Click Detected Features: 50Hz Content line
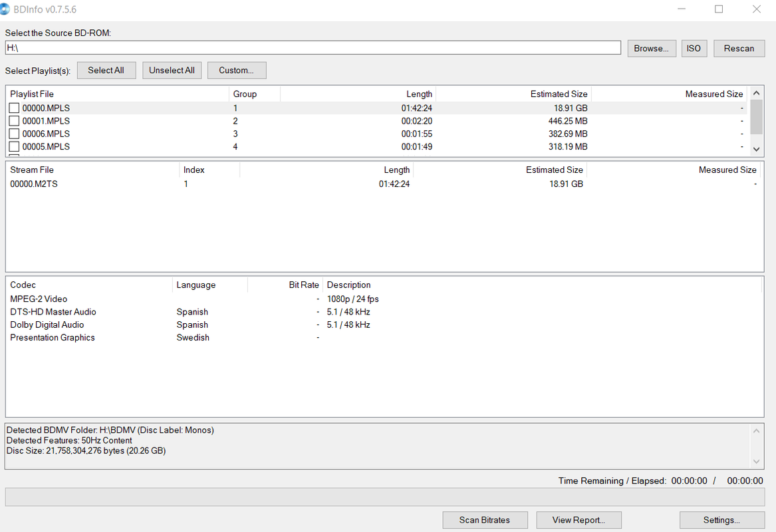Viewport: 776px width, 532px height. coord(69,440)
